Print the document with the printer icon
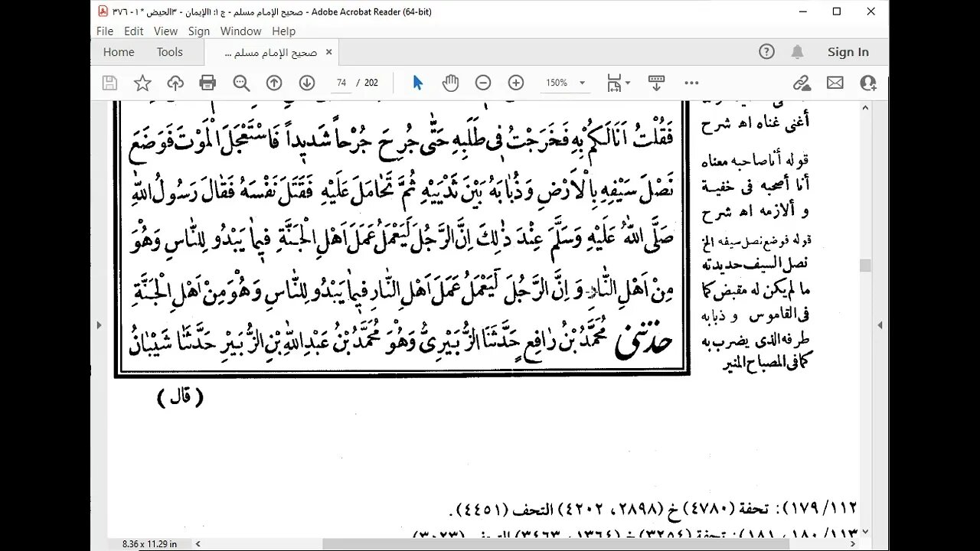 [207, 83]
